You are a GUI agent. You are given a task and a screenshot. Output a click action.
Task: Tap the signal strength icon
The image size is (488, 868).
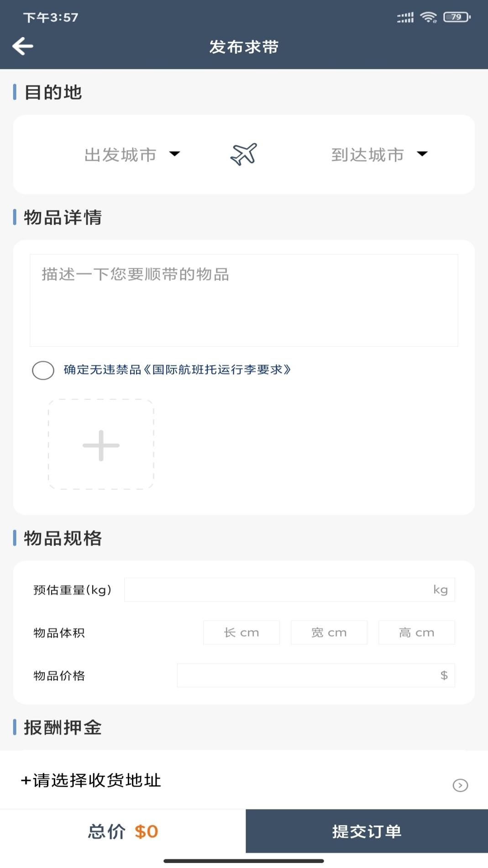tap(405, 18)
